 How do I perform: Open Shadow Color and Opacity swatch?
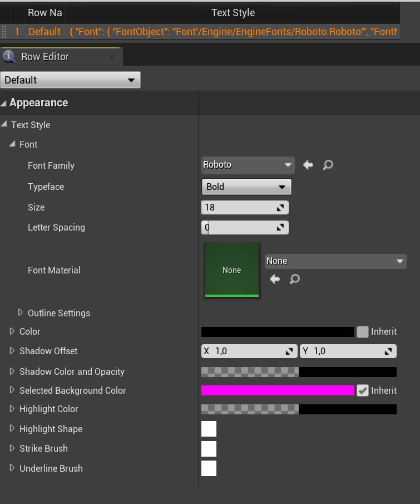tap(299, 372)
